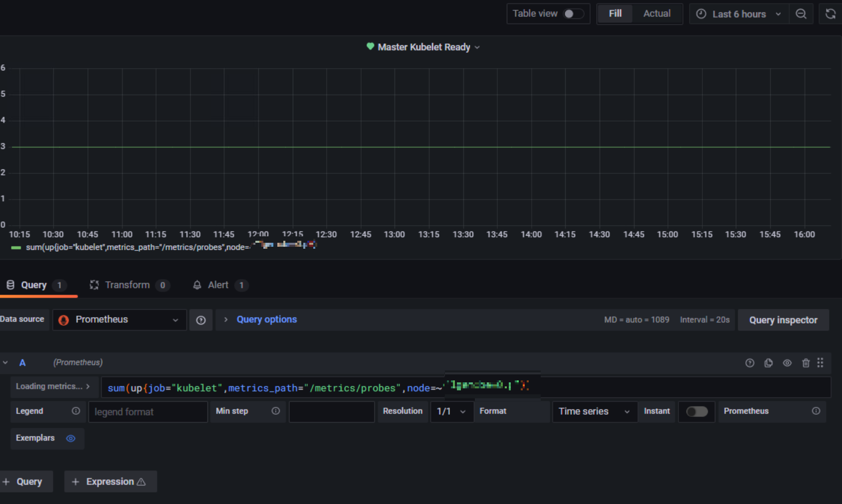Open the Last 6 hours time picker

[739, 14]
